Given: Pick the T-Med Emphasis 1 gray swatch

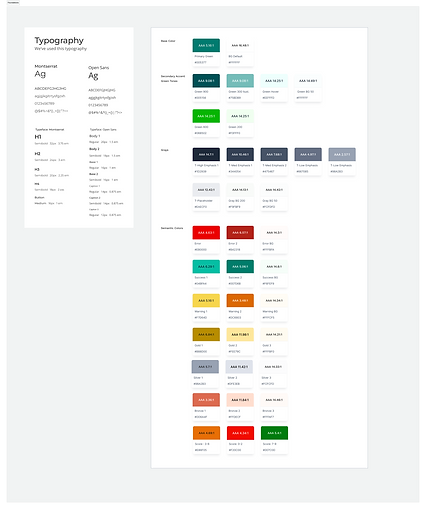Looking at the screenshot, I should (x=240, y=154).
